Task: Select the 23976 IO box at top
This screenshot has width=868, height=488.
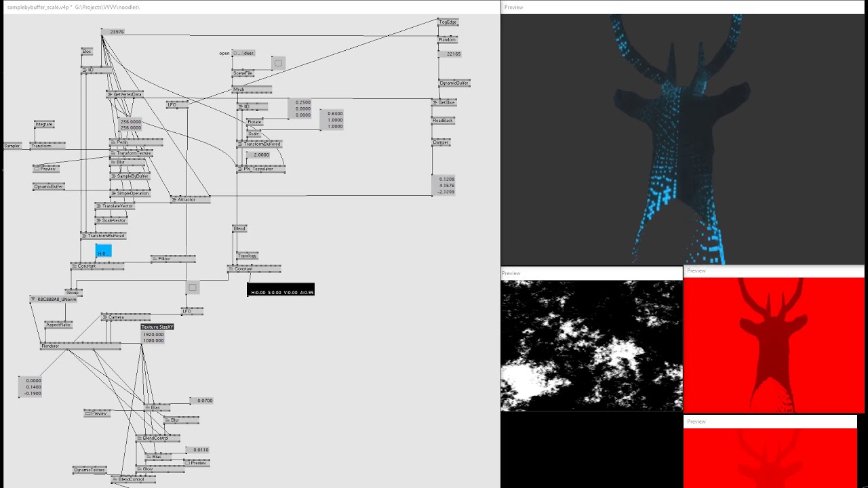Action: (x=113, y=32)
